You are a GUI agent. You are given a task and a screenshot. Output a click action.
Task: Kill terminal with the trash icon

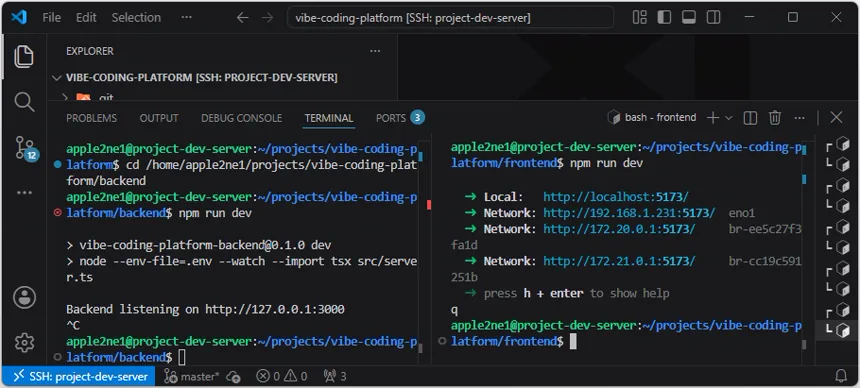click(774, 117)
